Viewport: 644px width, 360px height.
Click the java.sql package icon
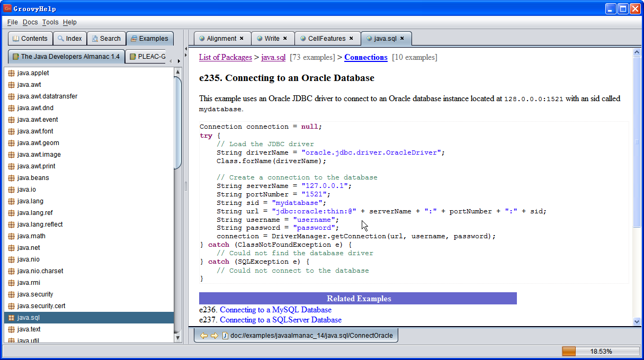pos(11,318)
